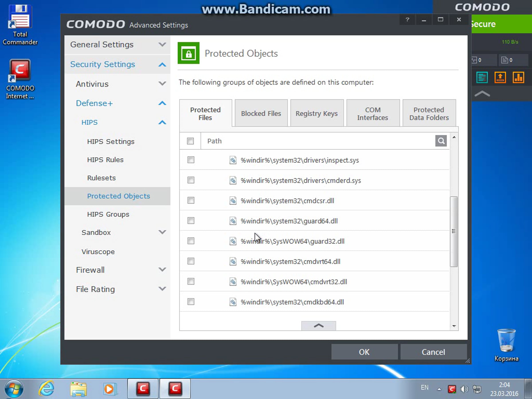Switch to the Blocked Files tab
This screenshot has width=532, height=399.
tap(261, 113)
